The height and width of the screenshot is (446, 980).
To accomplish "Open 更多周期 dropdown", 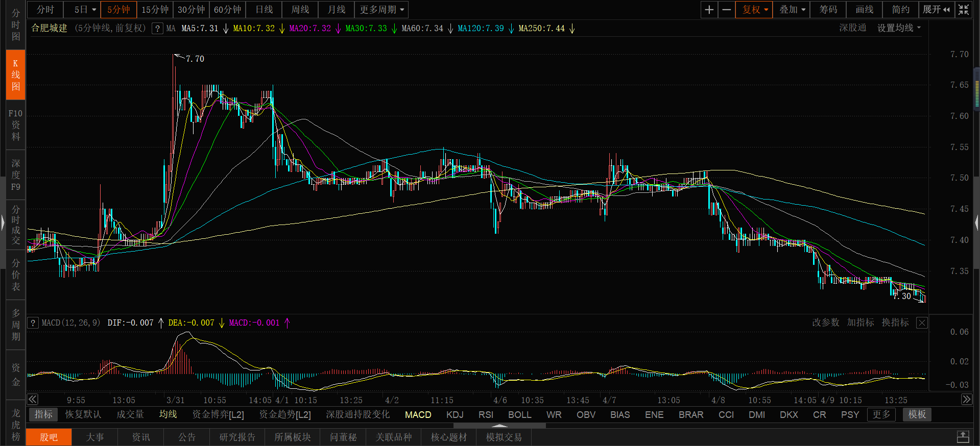I will click(x=381, y=10).
